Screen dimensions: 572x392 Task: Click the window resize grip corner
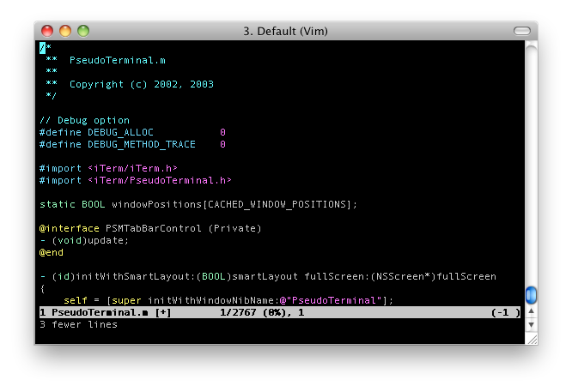(x=532, y=339)
